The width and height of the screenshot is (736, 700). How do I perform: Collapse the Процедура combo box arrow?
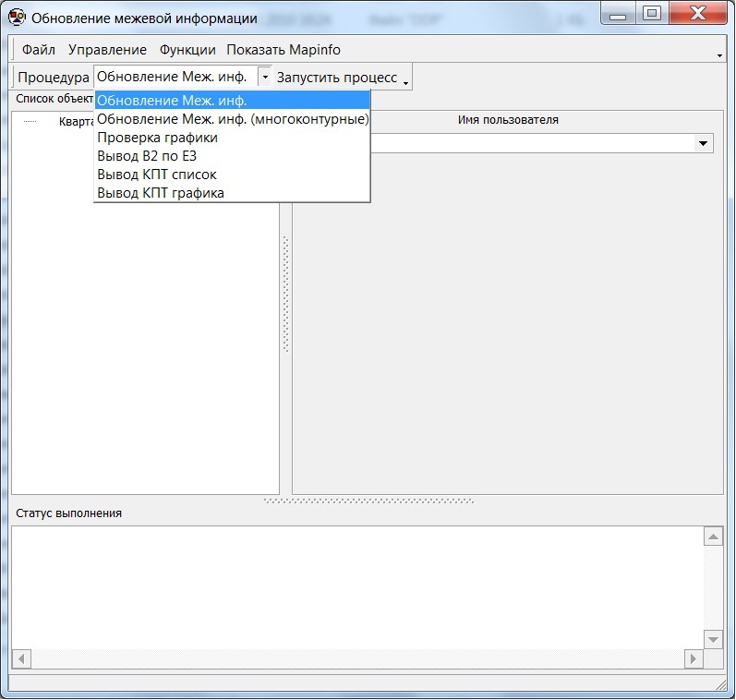[x=265, y=78]
